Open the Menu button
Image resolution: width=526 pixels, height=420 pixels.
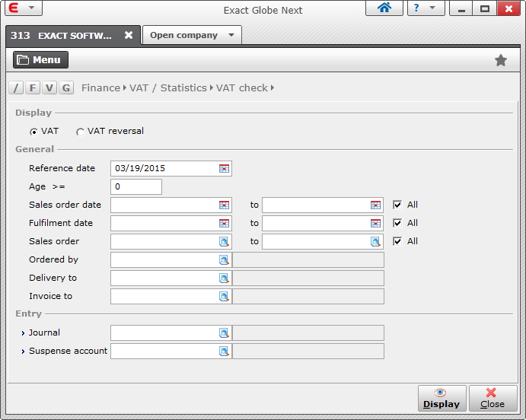tap(40, 59)
